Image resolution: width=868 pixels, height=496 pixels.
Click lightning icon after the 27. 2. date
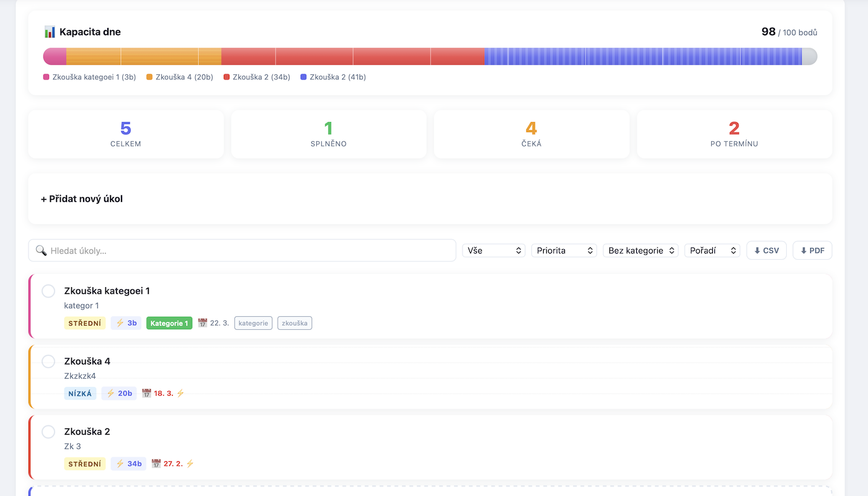pos(190,463)
